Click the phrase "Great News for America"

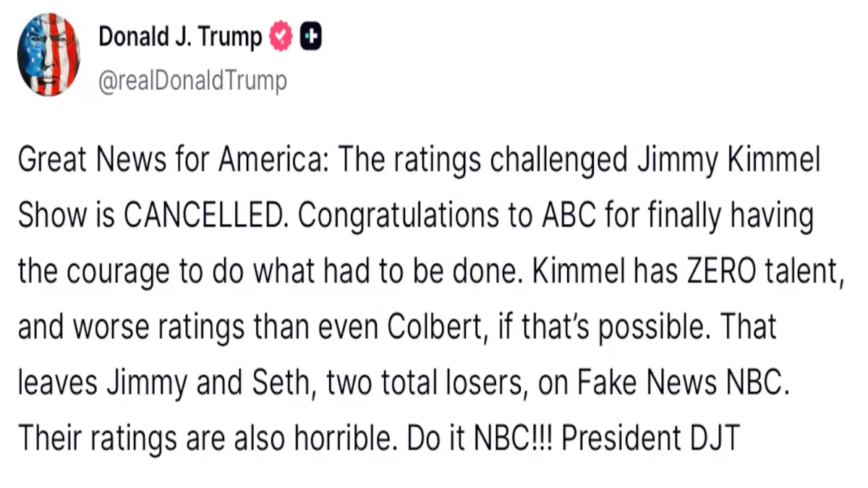[x=171, y=160]
